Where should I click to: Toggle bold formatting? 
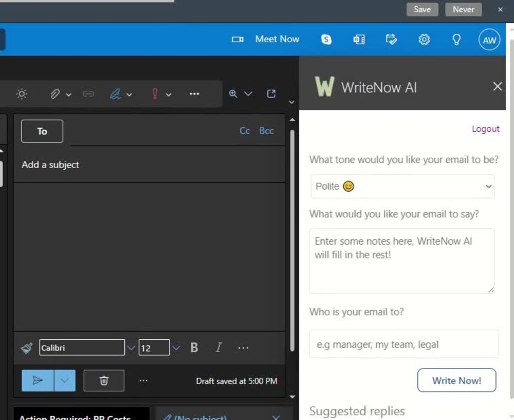click(x=194, y=348)
